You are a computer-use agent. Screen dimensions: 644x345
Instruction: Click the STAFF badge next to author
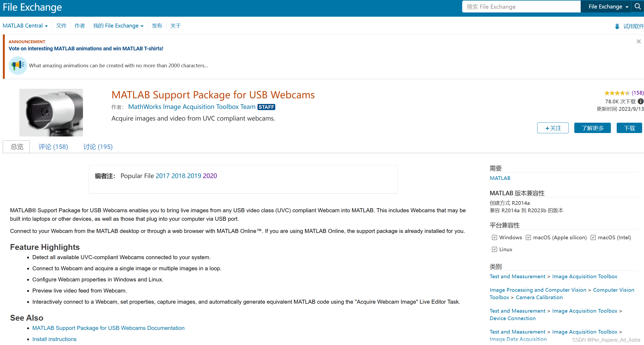point(266,107)
